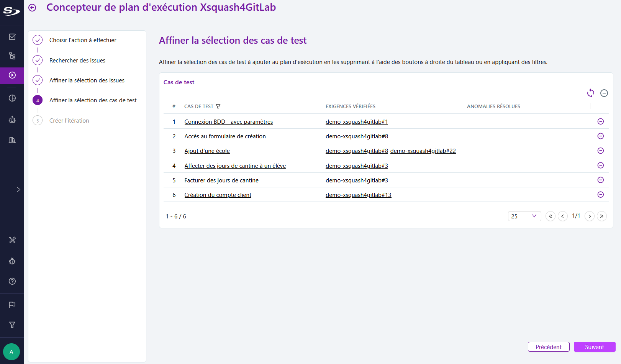Open the workflow hierarchy icon in sidebar
621x364 pixels.
point(12,56)
